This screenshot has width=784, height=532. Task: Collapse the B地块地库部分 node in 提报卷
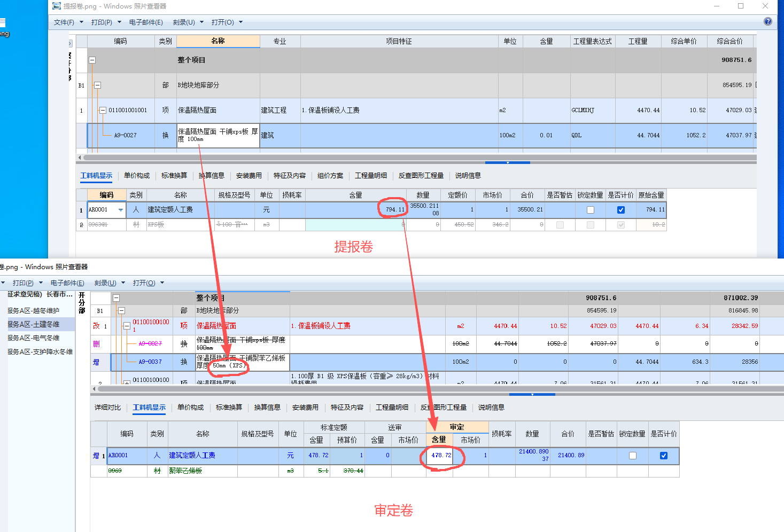(x=98, y=85)
